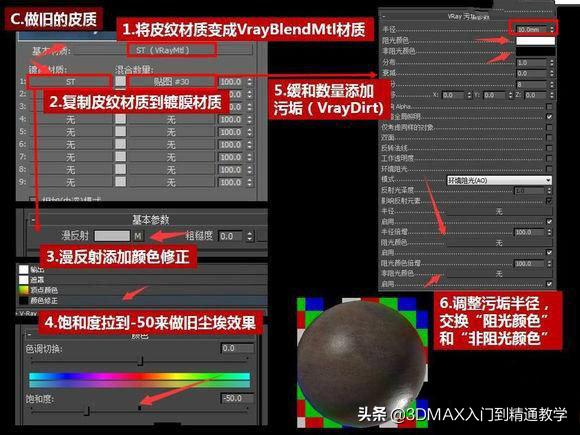This screenshot has height=435, width=580.
Task: Click the 分布 distribution 1.0 field
Action: [531, 63]
